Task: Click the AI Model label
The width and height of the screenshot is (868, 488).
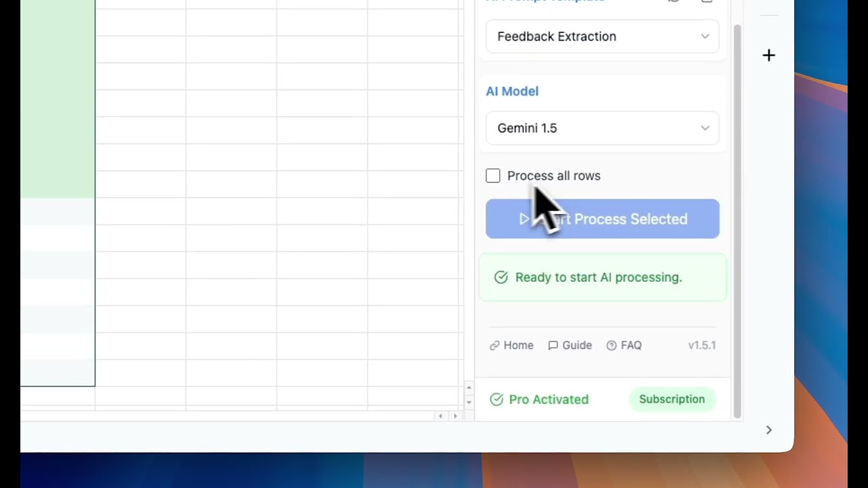Action: pos(512,91)
